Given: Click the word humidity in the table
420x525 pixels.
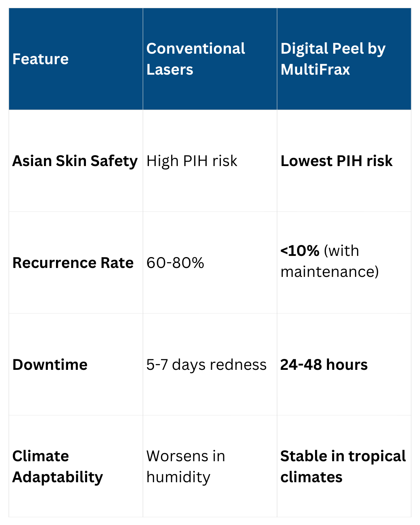Looking at the screenshot, I should pos(178,477).
